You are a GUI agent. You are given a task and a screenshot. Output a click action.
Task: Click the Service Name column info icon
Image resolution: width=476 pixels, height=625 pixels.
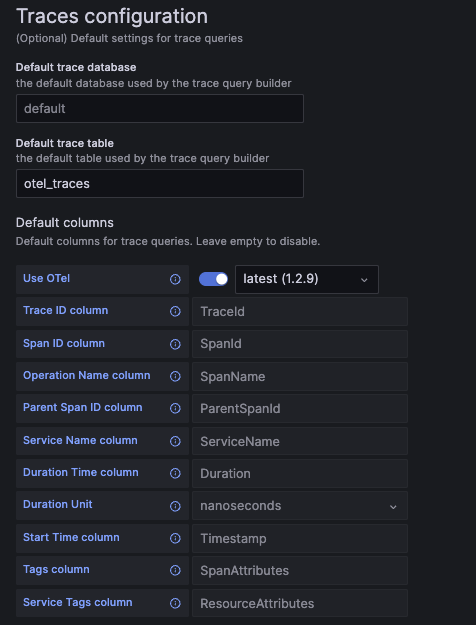coord(175,441)
